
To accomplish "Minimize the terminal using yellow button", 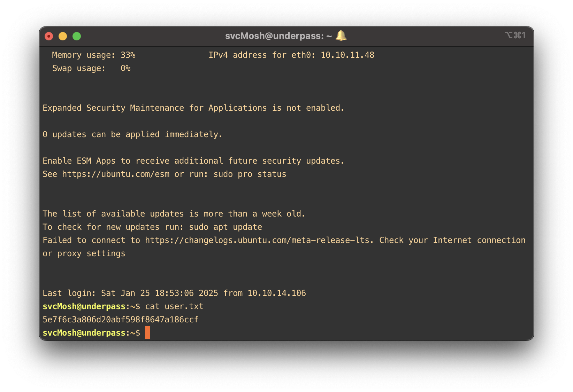I will (63, 36).
